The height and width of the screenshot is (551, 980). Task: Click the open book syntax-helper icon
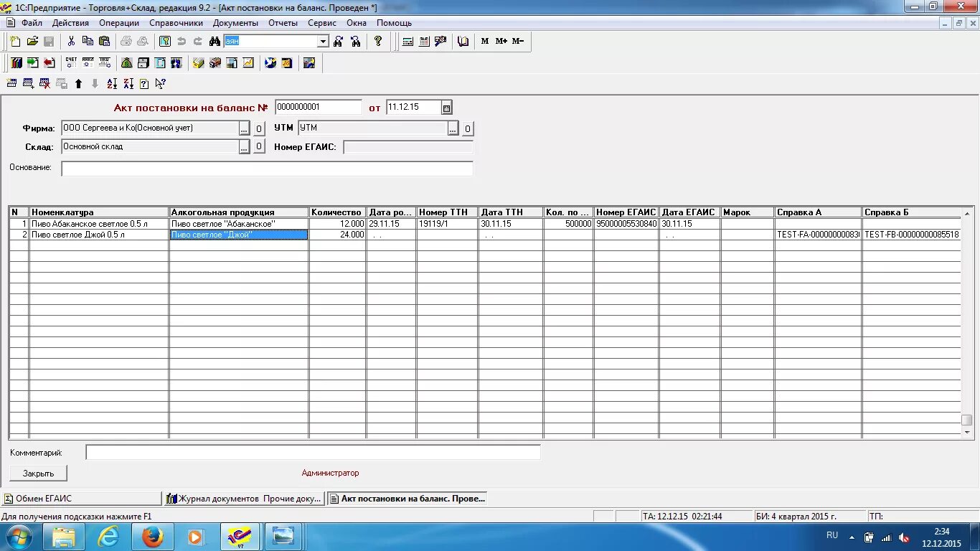[x=463, y=42]
